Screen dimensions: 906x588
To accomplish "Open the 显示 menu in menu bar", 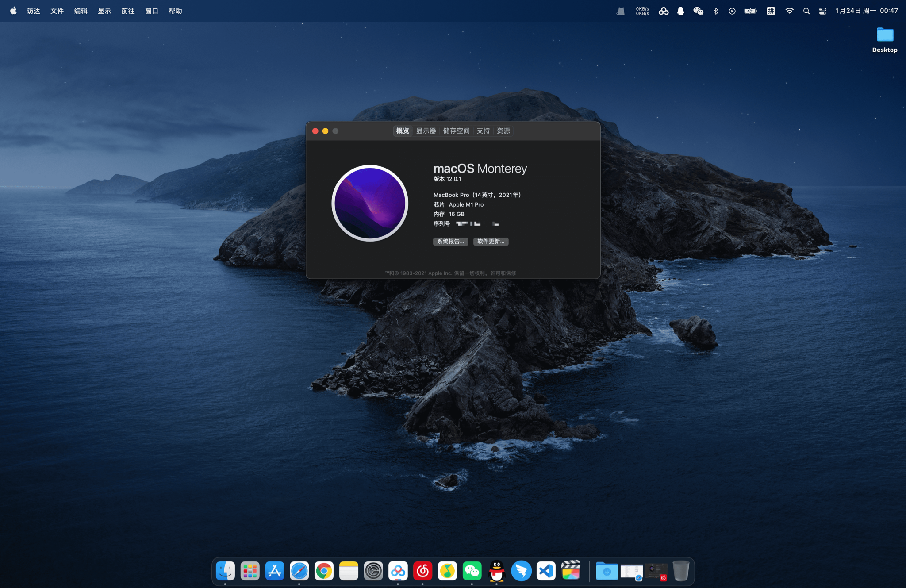I will 104,11.
